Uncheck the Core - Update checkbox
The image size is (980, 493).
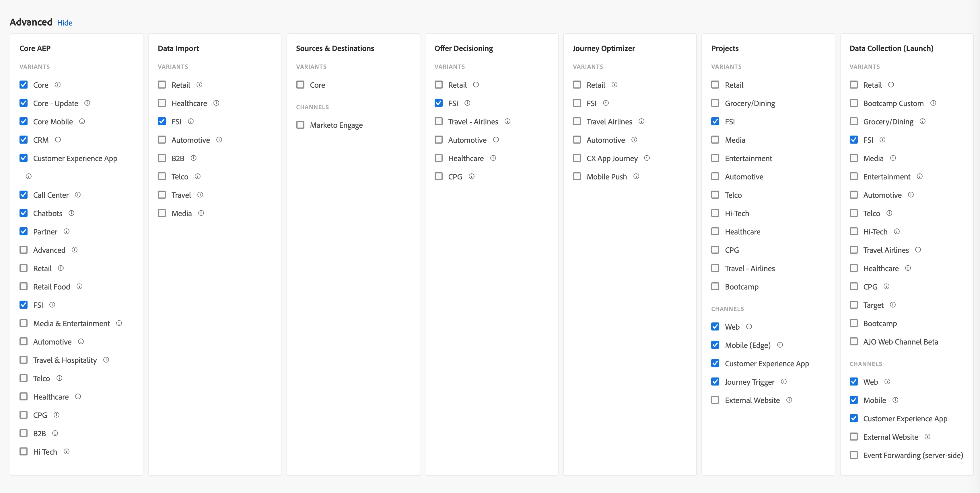[x=24, y=103]
